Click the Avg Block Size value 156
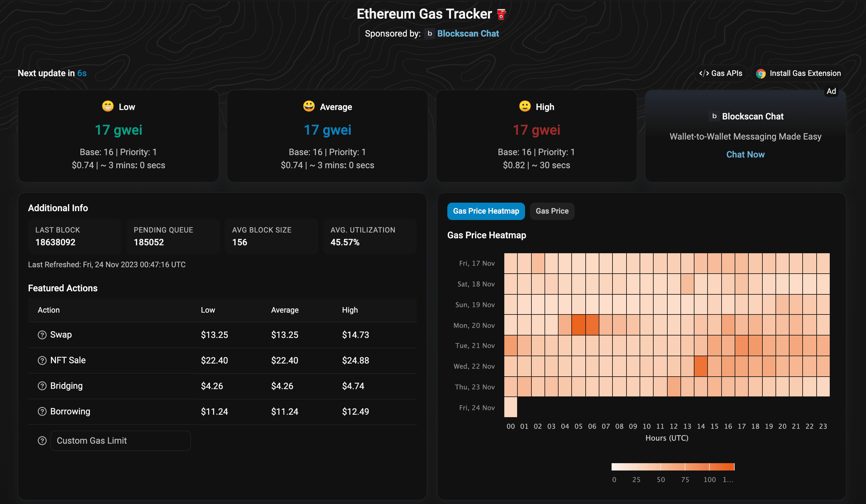The width and height of the screenshot is (866, 504). tap(240, 242)
